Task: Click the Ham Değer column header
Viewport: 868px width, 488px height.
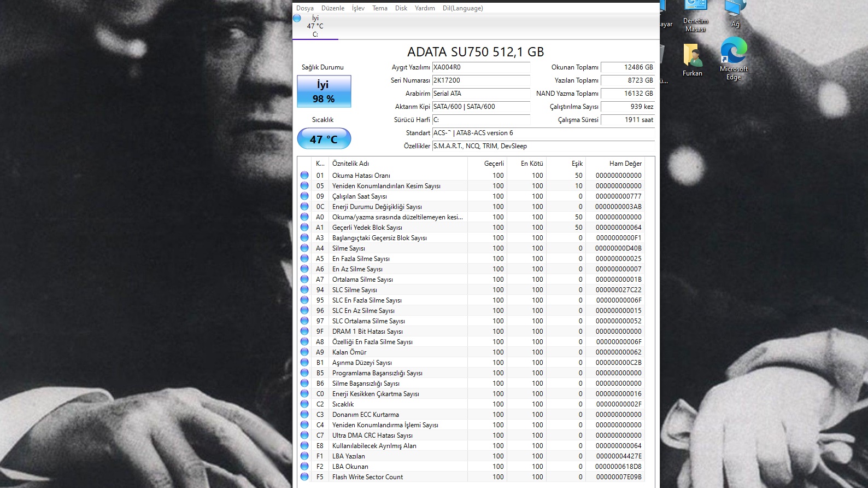Action: 615,164
